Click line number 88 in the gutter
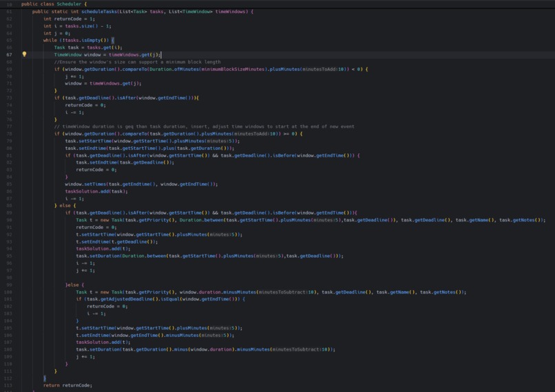The height and width of the screenshot is (392, 555). (x=9, y=206)
